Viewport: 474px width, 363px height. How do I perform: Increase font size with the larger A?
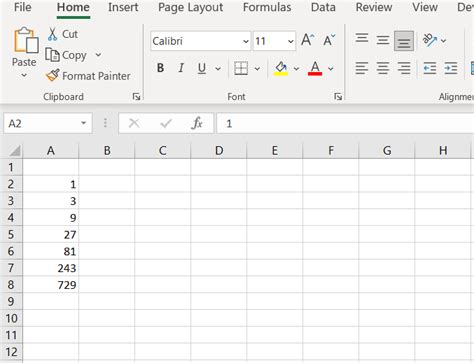[307, 41]
